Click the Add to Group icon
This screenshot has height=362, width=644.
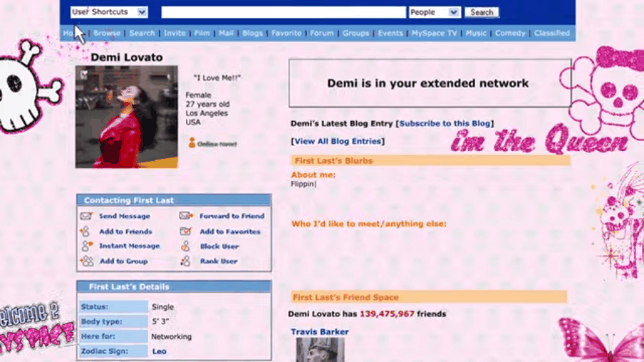(x=87, y=261)
